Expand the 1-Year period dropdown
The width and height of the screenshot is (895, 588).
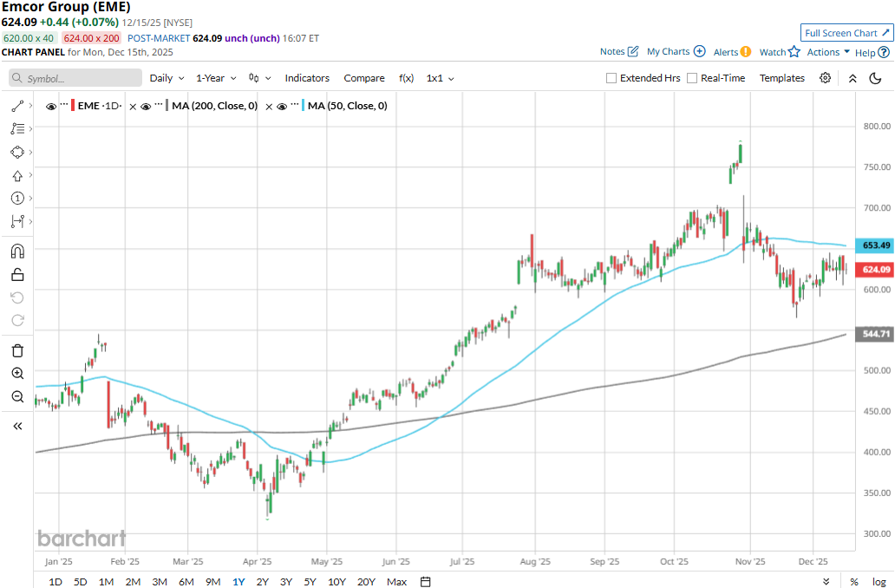coord(216,78)
